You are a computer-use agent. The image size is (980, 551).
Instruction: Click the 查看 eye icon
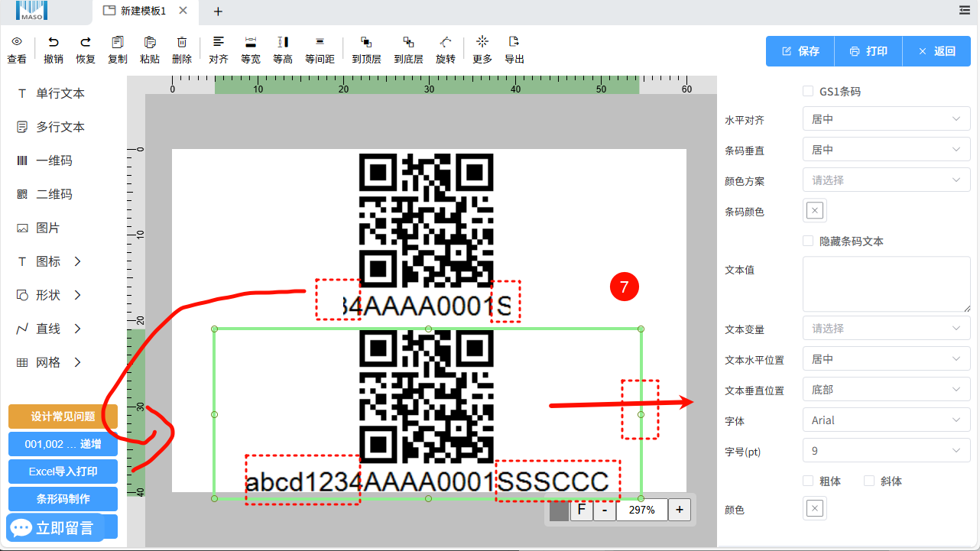[x=17, y=42]
